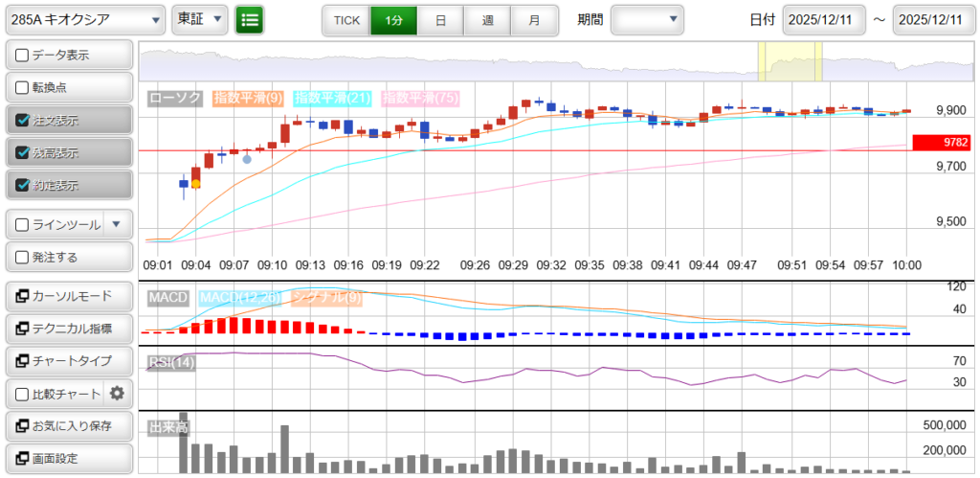Uncheck the 注文表示 checkbox

23,121
